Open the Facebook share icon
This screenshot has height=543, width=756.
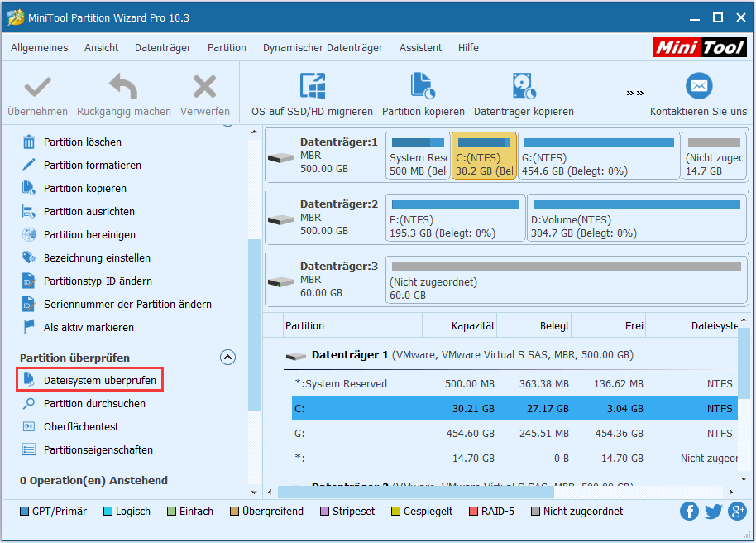pyautogui.click(x=690, y=512)
